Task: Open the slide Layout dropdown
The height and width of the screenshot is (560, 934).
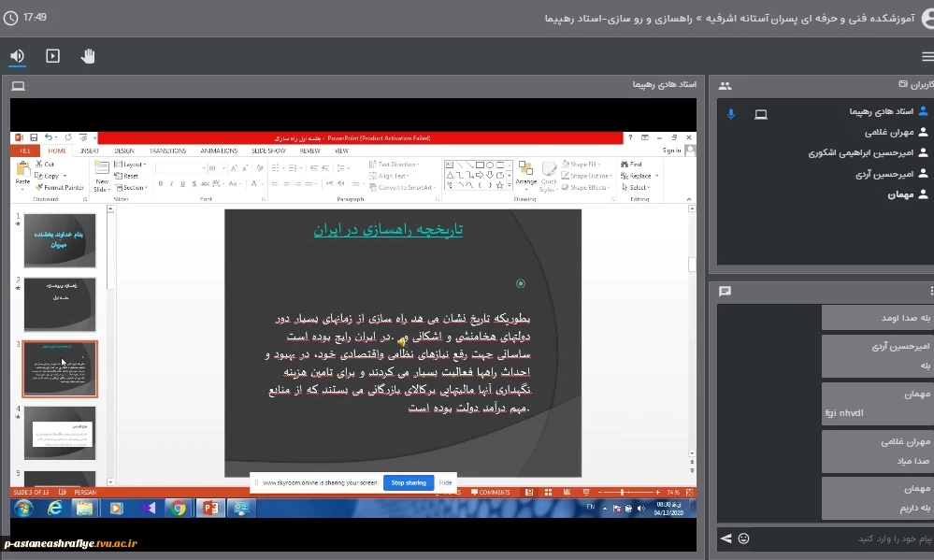Action: [x=130, y=164]
